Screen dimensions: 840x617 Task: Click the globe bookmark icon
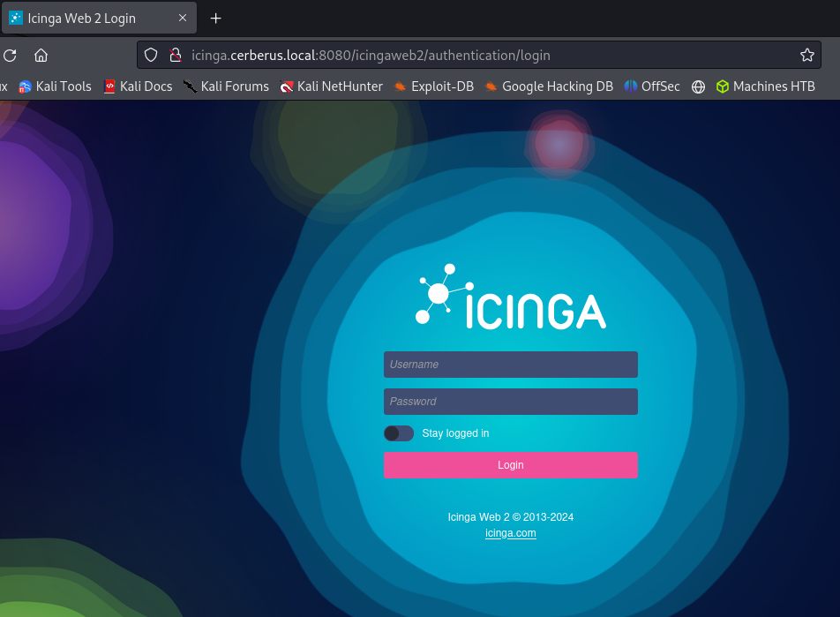coord(698,87)
